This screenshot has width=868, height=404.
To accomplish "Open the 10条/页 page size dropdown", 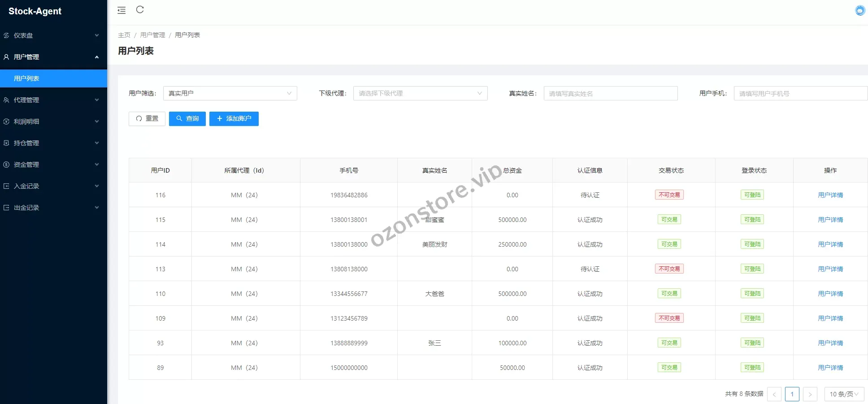I will (x=844, y=394).
